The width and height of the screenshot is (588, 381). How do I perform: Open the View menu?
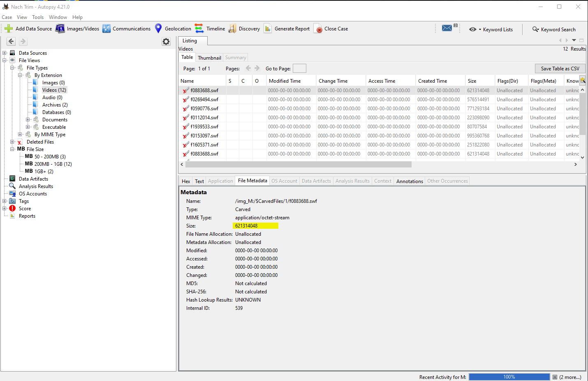pyautogui.click(x=22, y=17)
